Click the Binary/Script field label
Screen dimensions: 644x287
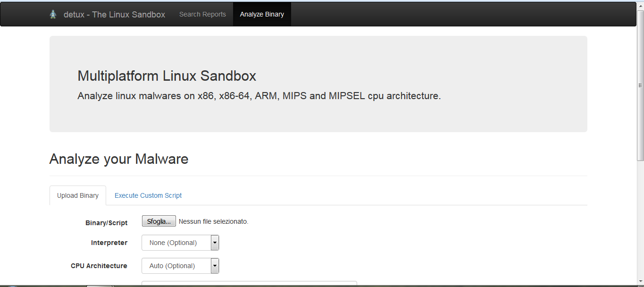click(x=107, y=223)
